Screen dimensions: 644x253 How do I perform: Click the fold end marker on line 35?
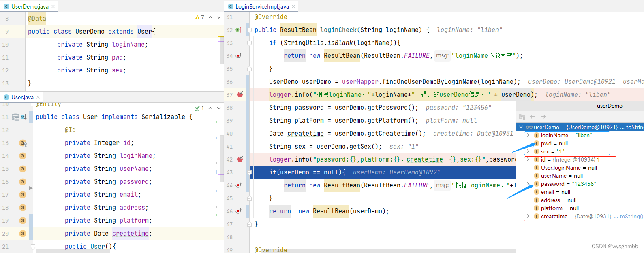250,69
